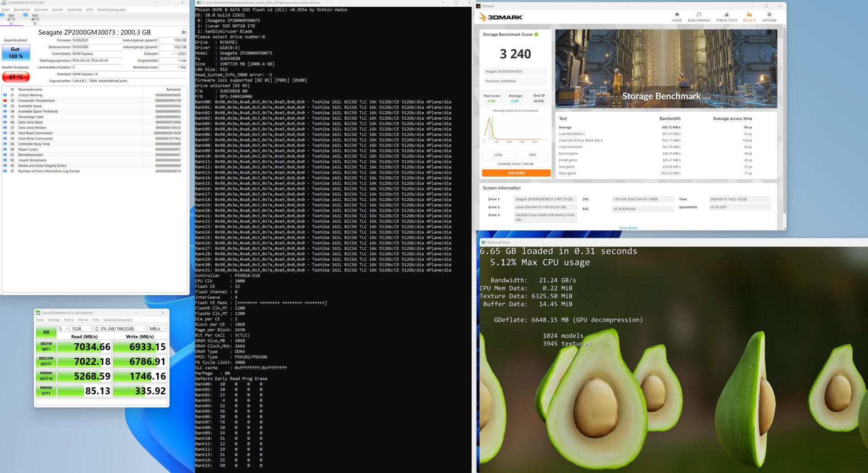The height and width of the screenshot is (473, 868).
Task: Open Festplatte menu in CrystalDiskInfo
Action: click(75, 9)
